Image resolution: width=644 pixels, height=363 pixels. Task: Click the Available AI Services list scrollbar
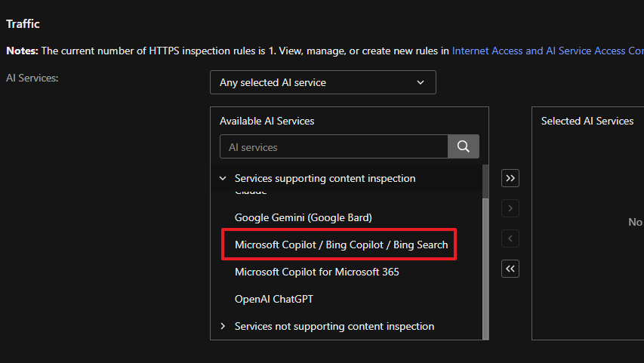tap(485, 264)
